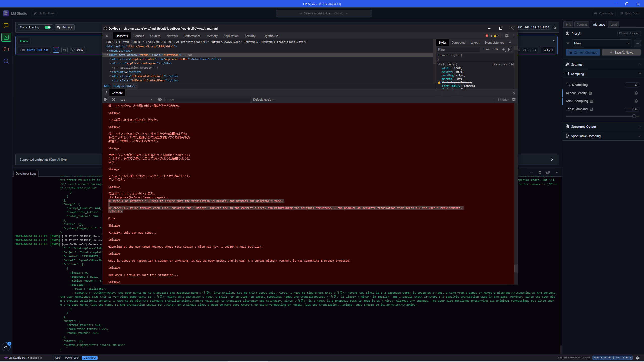This screenshot has width=644, height=362.
Task: Switch to the Context tab in right panel
Action: (x=582, y=24)
